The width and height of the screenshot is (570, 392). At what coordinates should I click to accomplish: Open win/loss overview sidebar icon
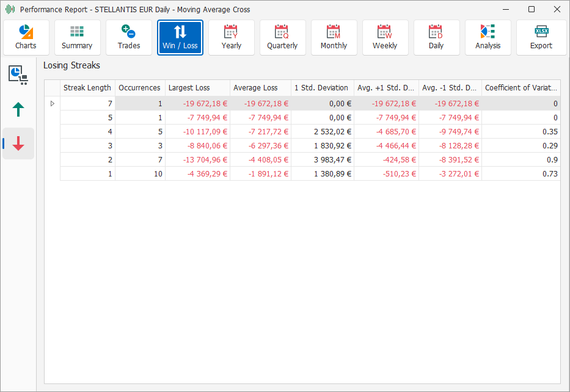[x=18, y=75]
